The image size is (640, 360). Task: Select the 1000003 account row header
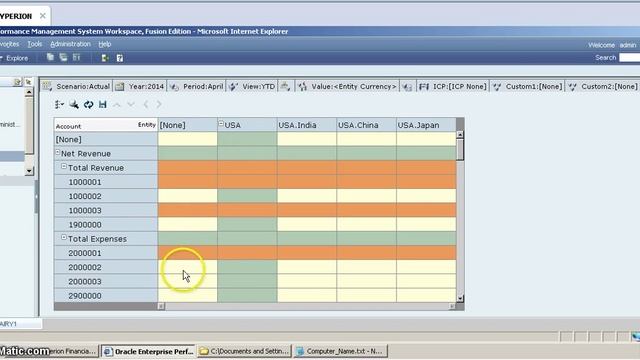tap(106, 211)
